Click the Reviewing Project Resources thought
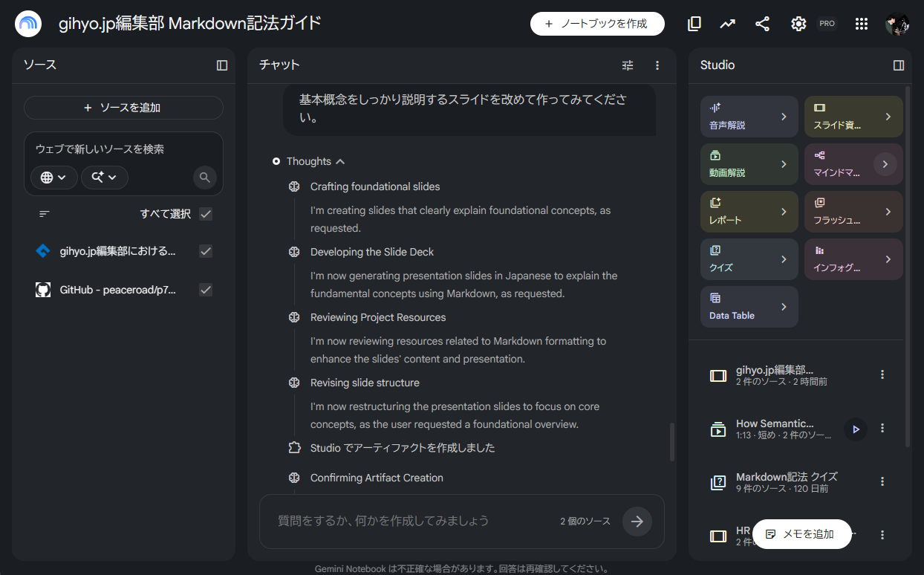 point(378,317)
